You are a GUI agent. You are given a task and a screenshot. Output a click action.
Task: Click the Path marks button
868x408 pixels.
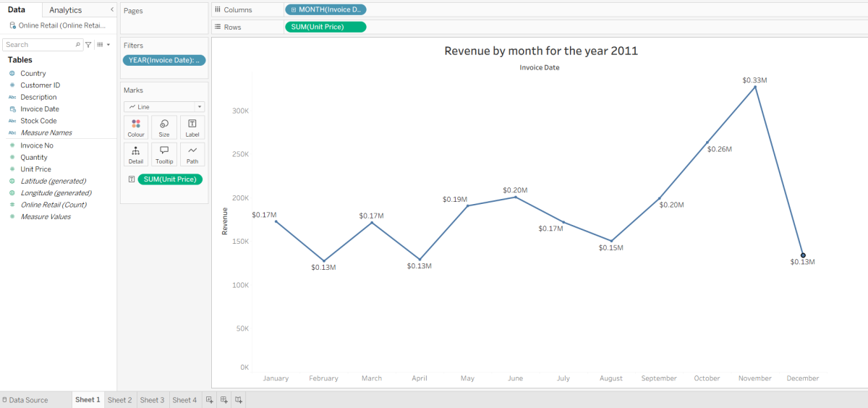(x=192, y=154)
